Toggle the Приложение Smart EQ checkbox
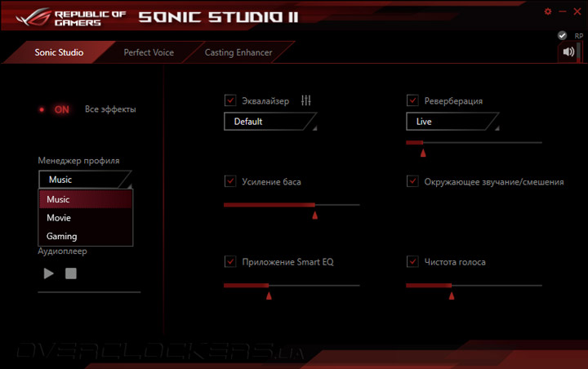This screenshot has height=369, width=588. point(229,261)
